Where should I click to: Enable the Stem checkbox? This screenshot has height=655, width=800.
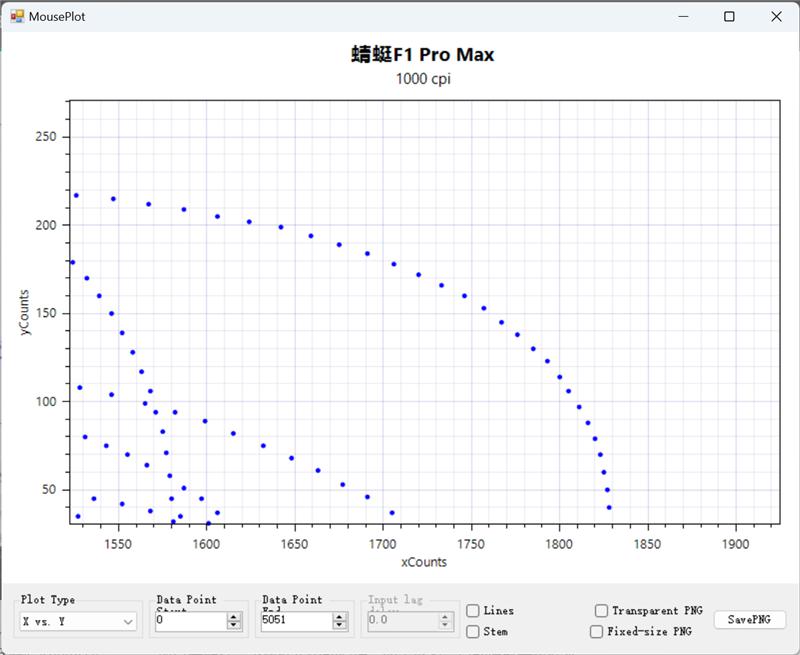pyautogui.click(x=473, y=631)
